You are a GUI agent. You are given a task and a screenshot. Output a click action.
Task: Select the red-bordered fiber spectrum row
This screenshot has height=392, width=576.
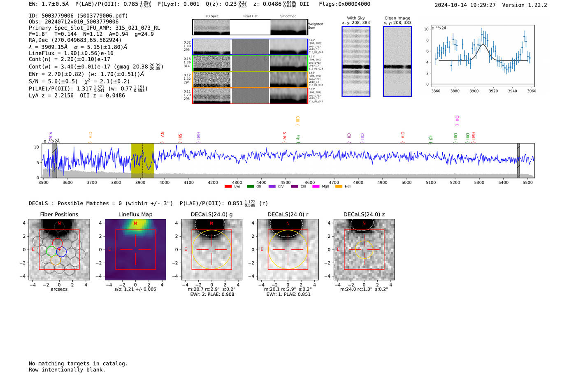click(x=250, y=95)
